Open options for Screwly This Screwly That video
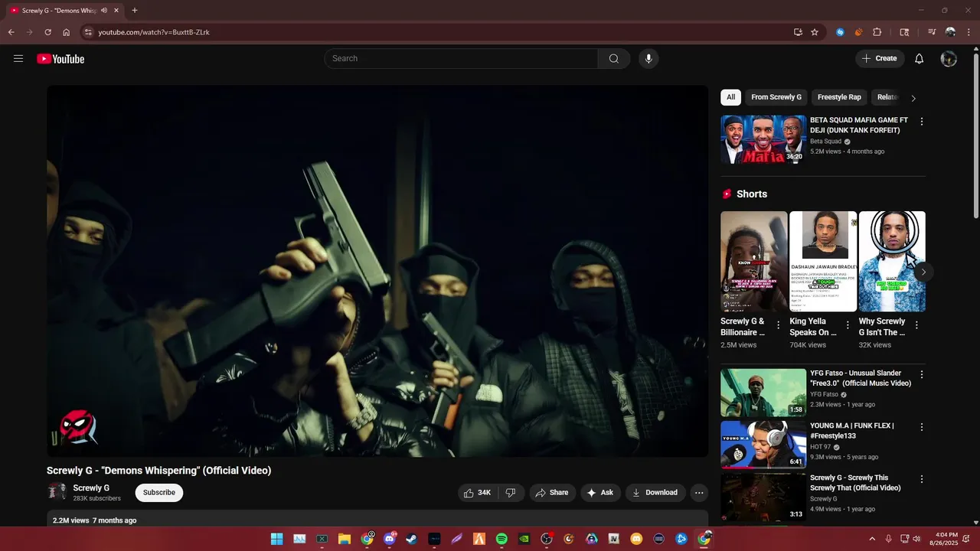 coord(922,479)
